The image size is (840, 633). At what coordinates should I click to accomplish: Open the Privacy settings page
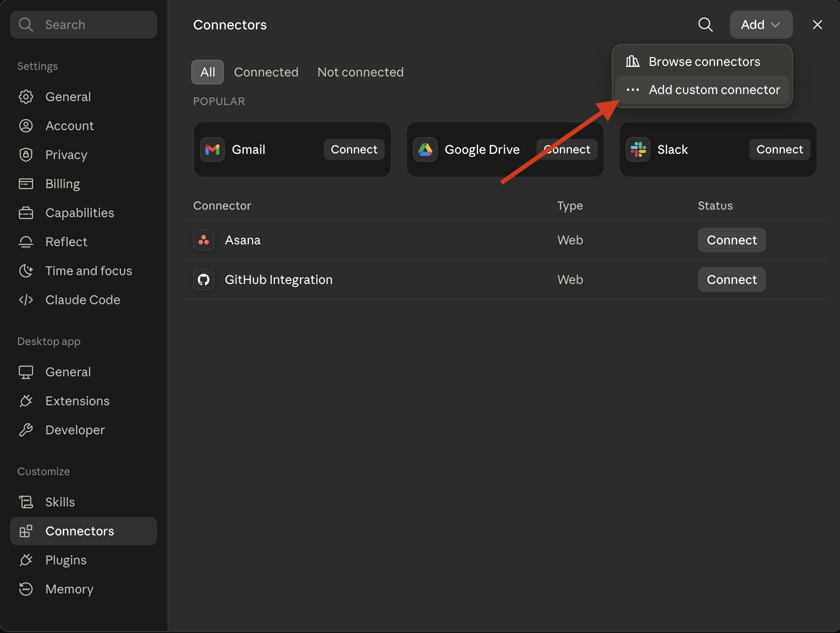point(84,155)
